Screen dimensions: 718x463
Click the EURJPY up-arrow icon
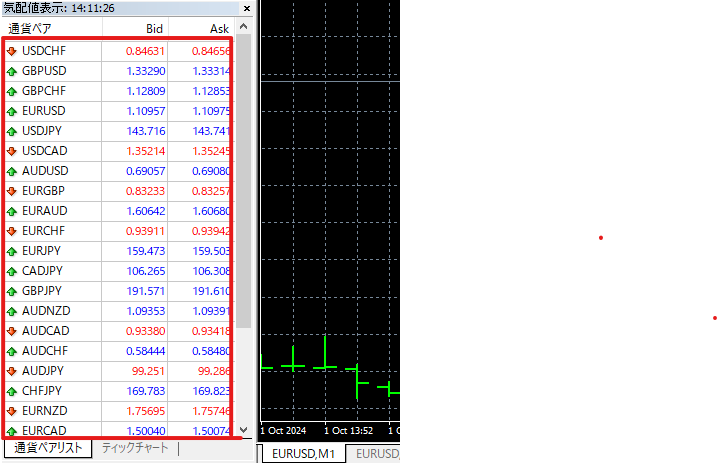12,251
